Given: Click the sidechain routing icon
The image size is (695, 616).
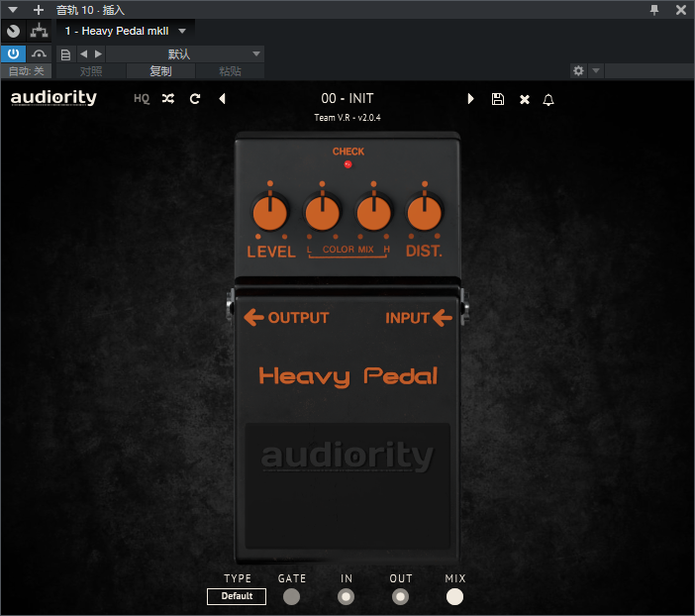Looking at the screenshot, I should 39,31.
